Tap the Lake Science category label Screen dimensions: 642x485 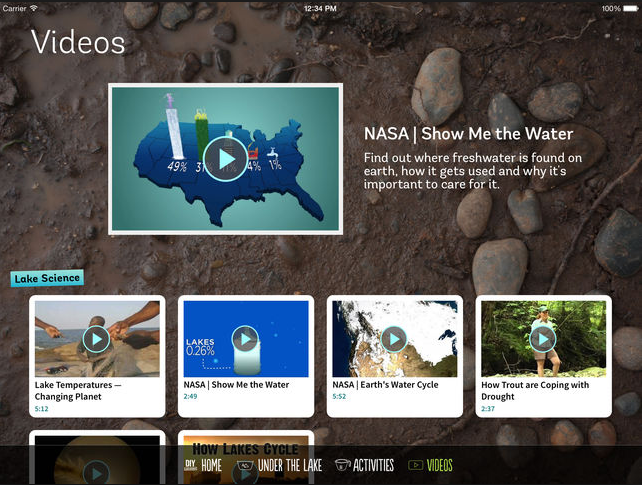47,278
